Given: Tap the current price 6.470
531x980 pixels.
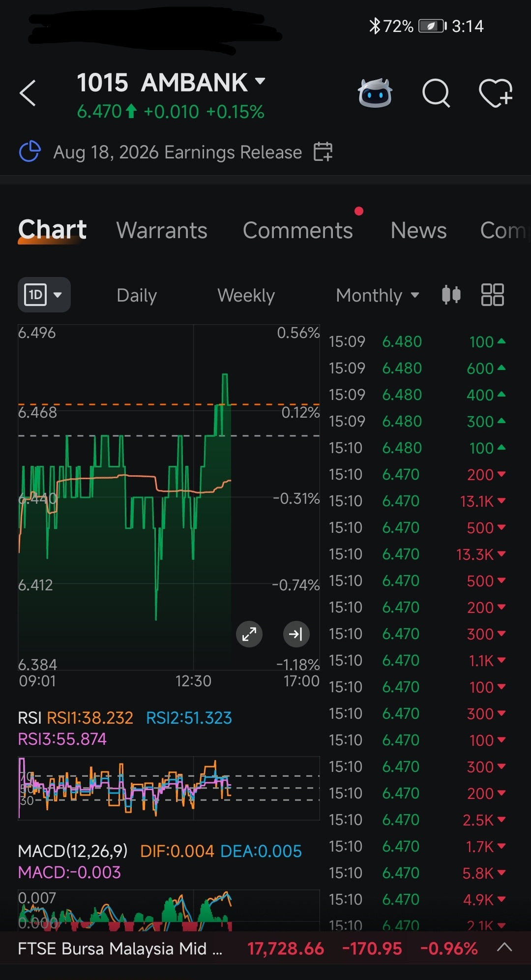Looking at the screenshot, I should tap(99, 112).
